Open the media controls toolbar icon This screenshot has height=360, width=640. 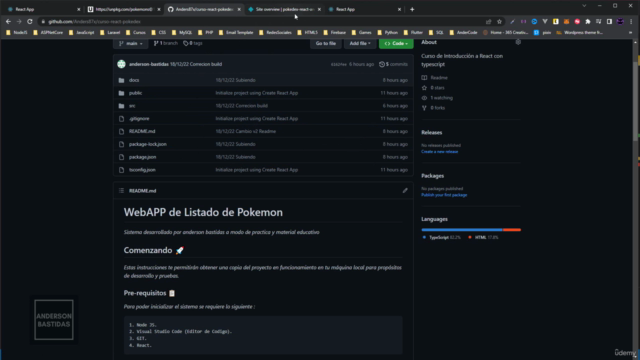[x=598, y=22]
